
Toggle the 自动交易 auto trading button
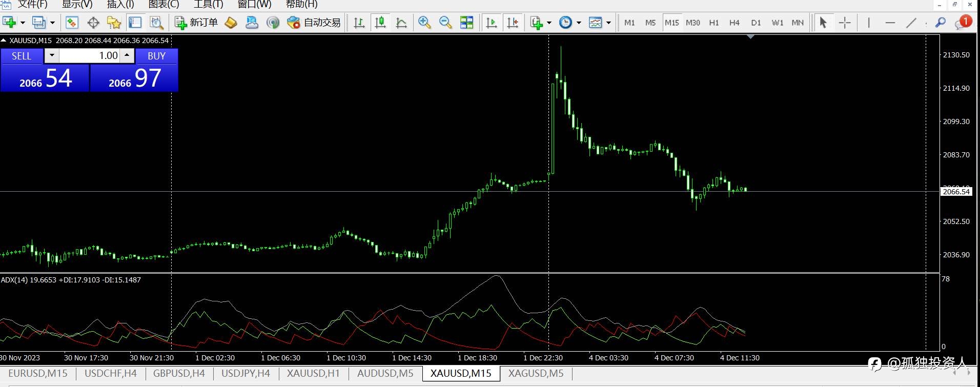pyautogui.click(x=314, y=23)
